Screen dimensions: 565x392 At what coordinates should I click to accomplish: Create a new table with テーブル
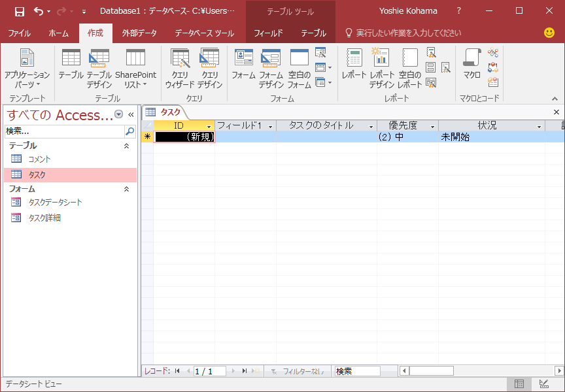tap(71, 65)
